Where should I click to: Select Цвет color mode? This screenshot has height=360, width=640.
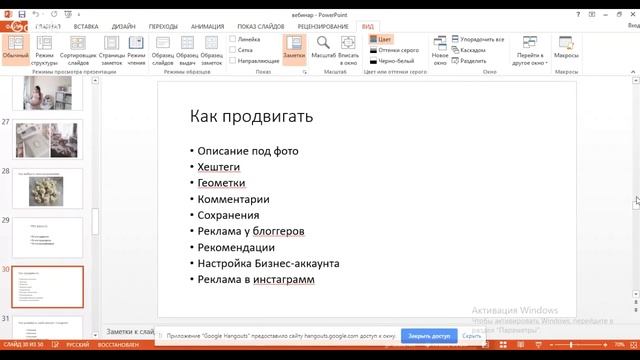tap(380, 39)
